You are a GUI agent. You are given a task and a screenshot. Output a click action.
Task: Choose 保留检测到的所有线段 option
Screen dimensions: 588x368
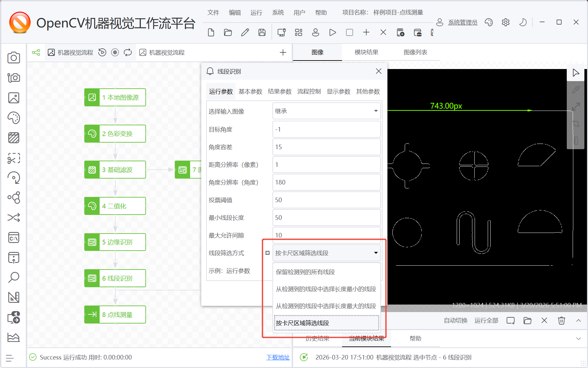click(327, 272)
